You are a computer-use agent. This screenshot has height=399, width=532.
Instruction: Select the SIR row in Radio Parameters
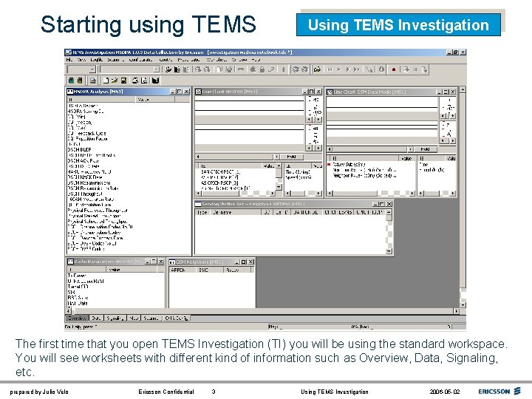click(71, 292)
